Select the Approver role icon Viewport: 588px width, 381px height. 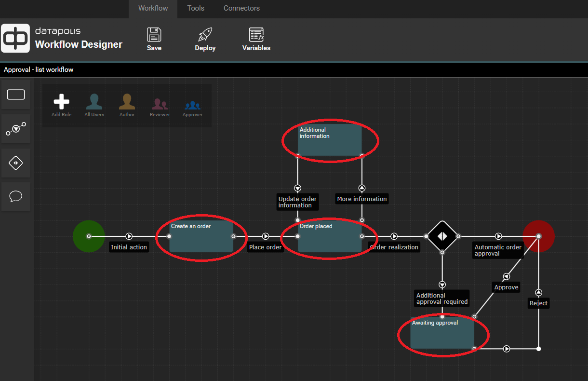coord(192,104)
